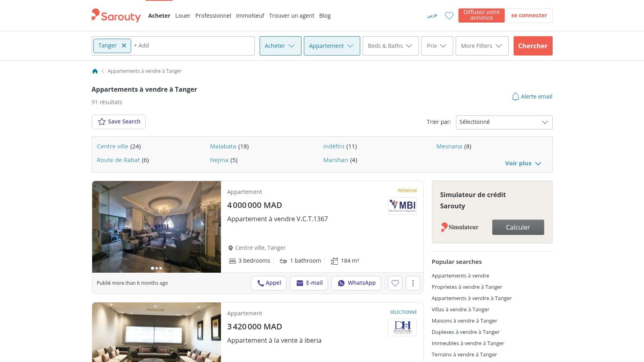Click the Sarouty logo

click(x=116, y=15)
